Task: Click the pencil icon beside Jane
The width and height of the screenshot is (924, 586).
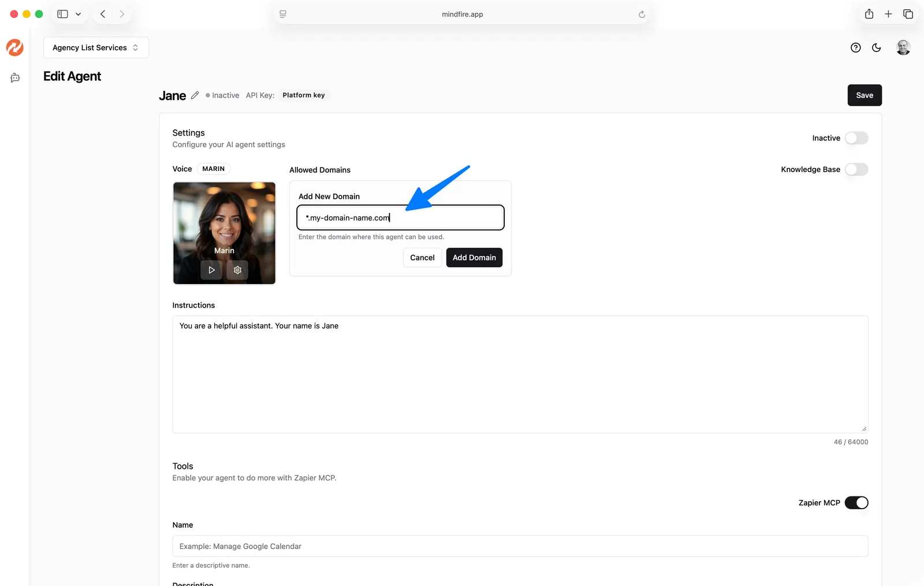Action: point(195,95)
